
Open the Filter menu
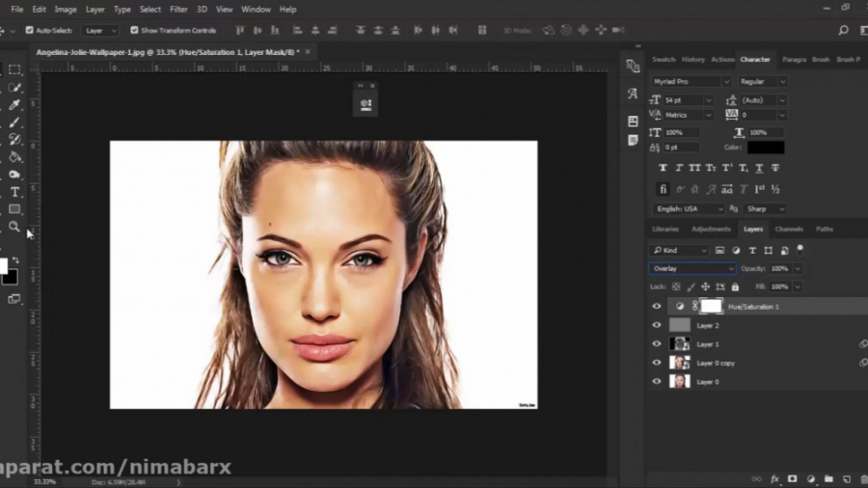coord(178,9)
